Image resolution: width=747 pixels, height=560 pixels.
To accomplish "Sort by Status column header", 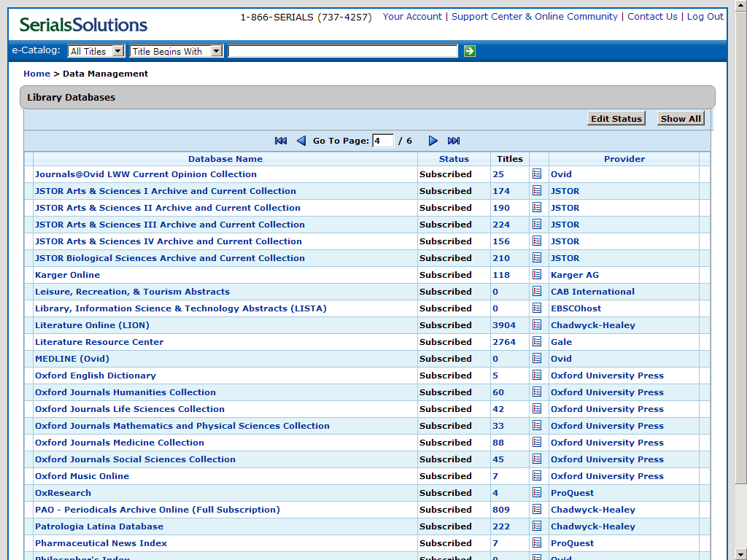I will (454, 159).
